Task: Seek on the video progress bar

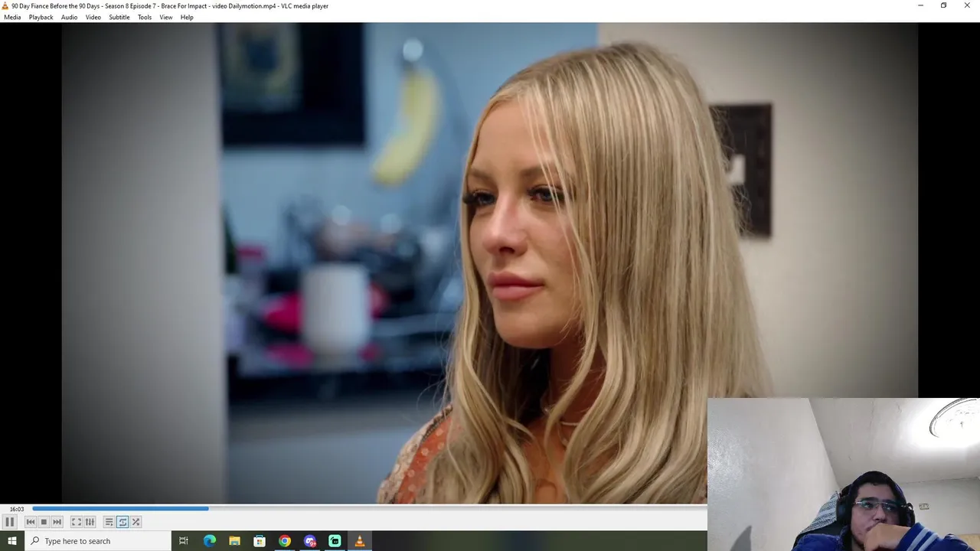Action: pyautogui.click(x=369, y=508)
